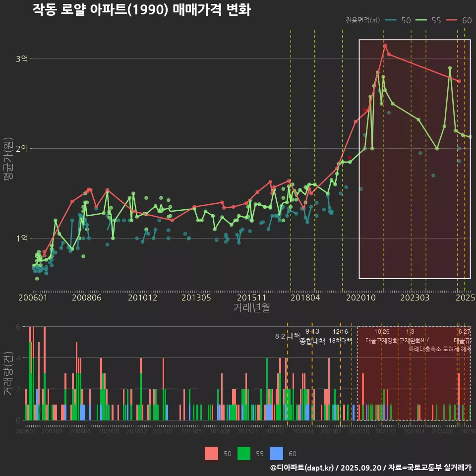Viewport: 476px width, 476px height.
Task: Click the blue 60 swatch in bottom legend
Action: click(276, 453)
